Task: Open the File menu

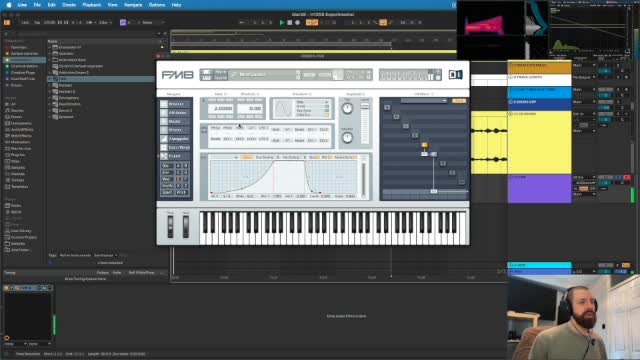Action: point(37,5)
